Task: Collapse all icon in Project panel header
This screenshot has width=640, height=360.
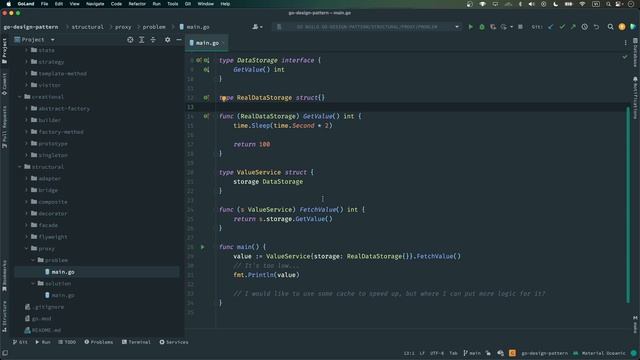Action: coord(153,40)
